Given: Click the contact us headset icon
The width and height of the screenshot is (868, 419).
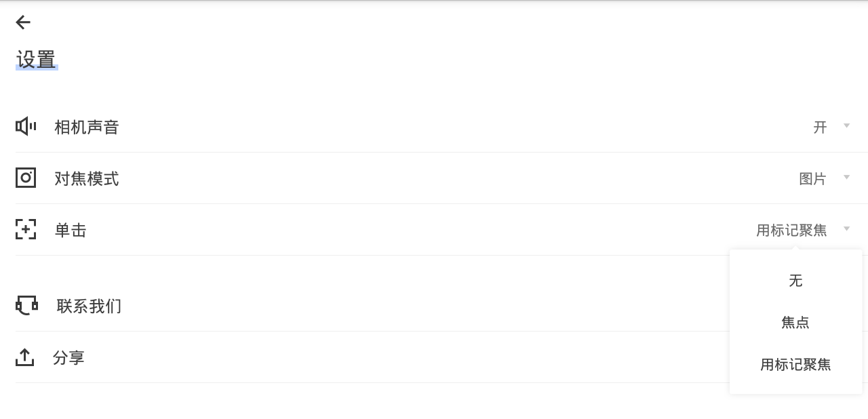Looking at the screenshot, I should pos(26,306).
